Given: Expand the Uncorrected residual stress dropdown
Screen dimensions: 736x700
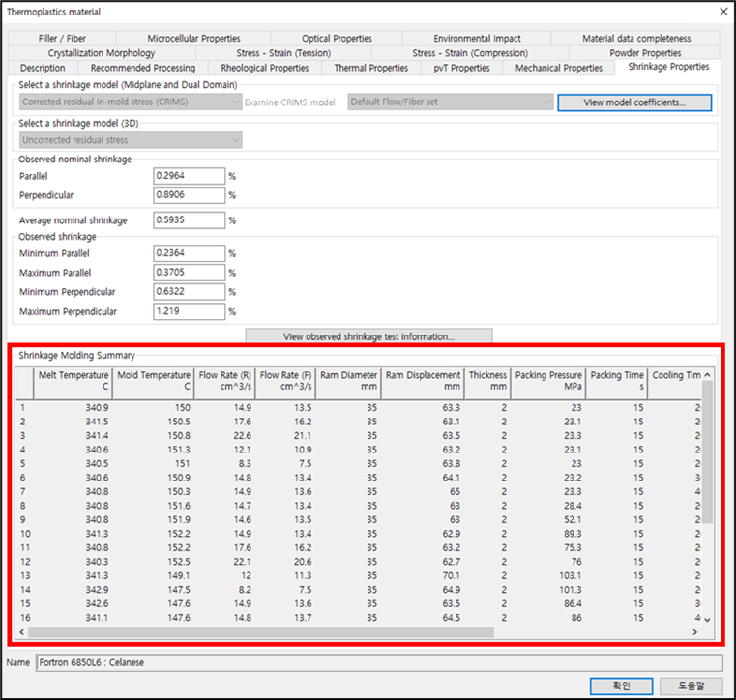Looking at the screenshot, I should (130, 141).
